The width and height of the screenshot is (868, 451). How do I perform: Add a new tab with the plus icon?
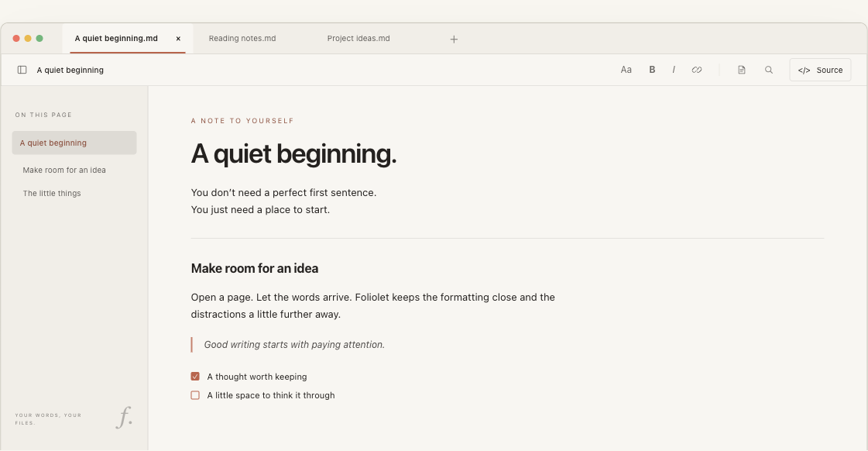point(454,39)
